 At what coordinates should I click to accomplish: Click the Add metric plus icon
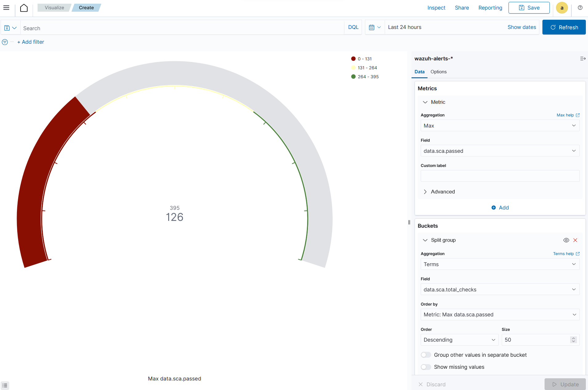pyautogui.click(x=493, y=208)
